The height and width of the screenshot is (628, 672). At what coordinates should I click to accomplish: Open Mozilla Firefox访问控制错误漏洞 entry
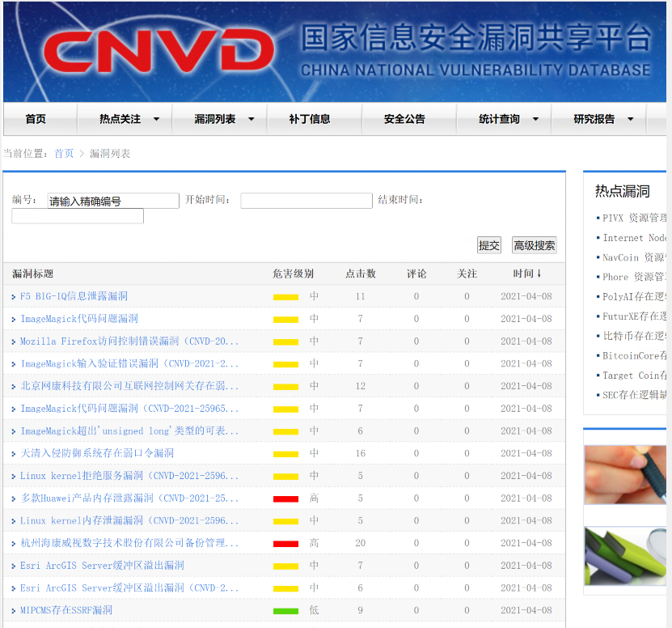129,341
